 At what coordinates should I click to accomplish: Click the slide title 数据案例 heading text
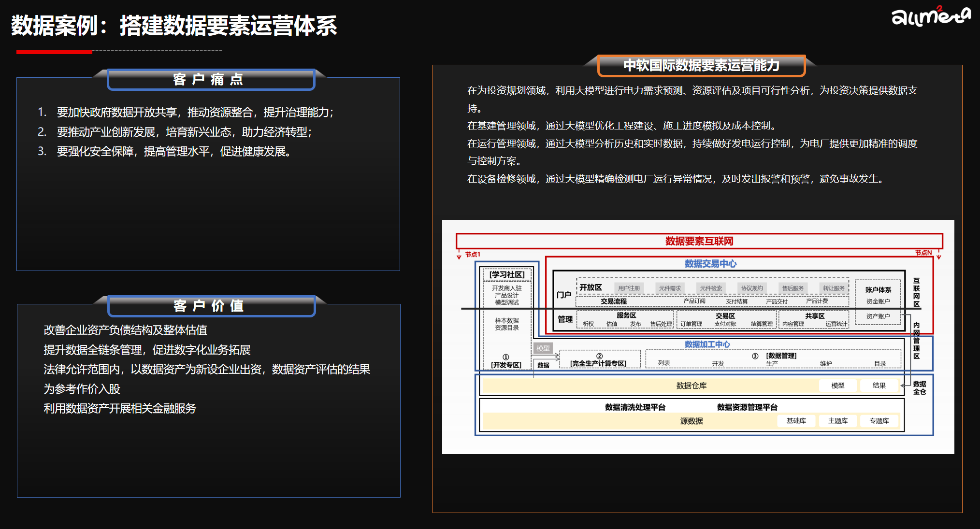point(174,26)
